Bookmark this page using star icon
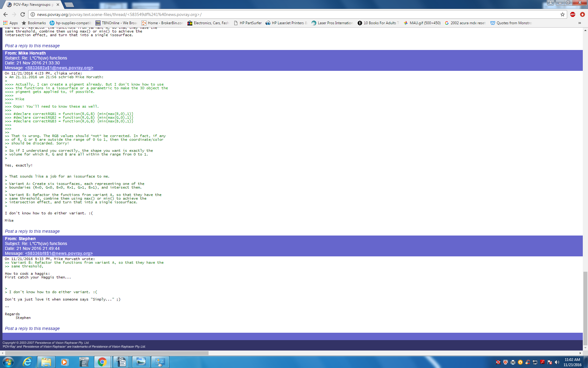The width and height of the screenshot is (588, 368). tap(562, 14)
